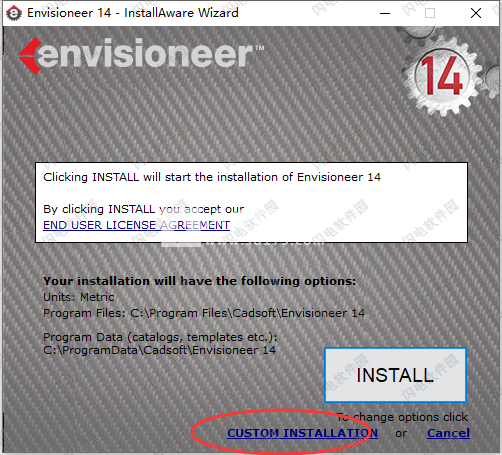Click the ProgramData Cadsoft path line
Image resolution: width=502 pixels, height=455 pixels.
coord(159,350)
